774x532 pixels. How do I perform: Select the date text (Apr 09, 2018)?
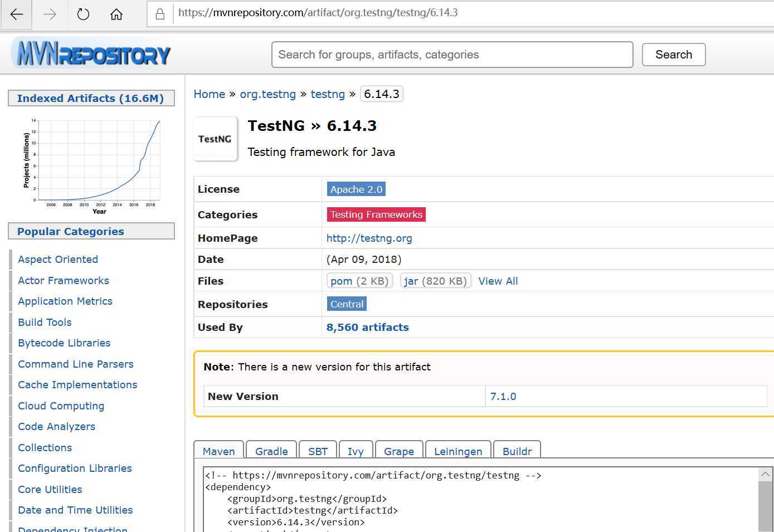click(x=364, y=260)
